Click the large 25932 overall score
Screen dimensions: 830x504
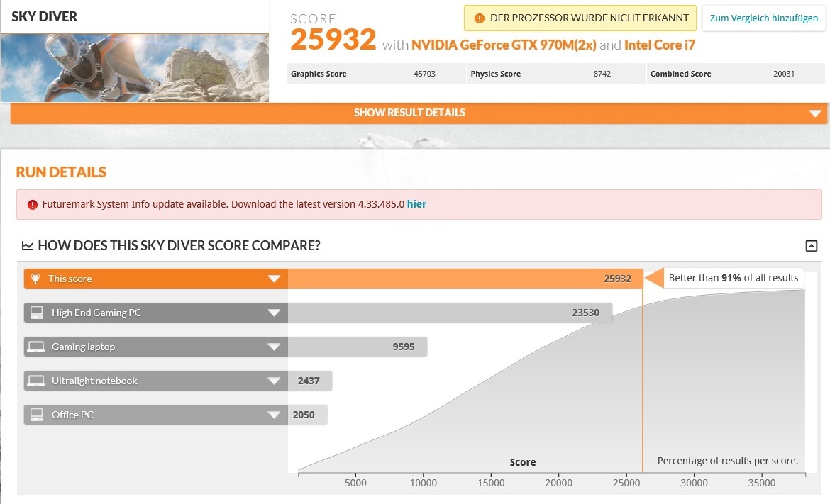[x=333, y=40]
